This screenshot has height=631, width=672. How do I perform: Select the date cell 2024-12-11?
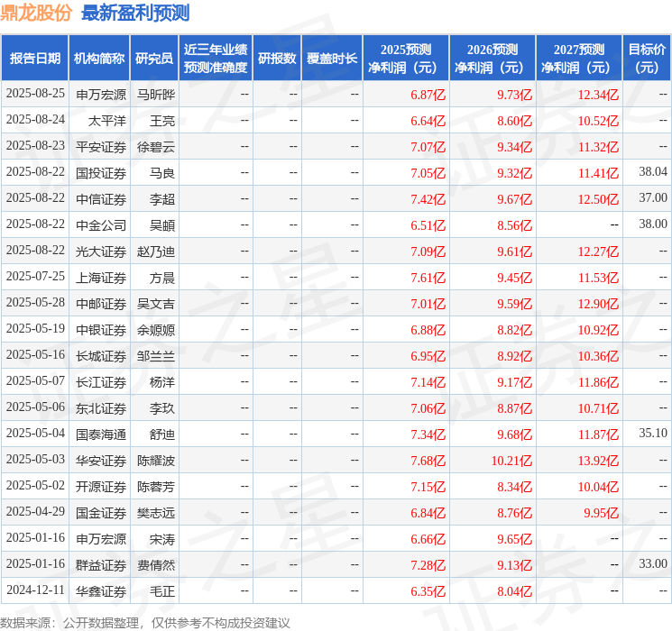35,590
